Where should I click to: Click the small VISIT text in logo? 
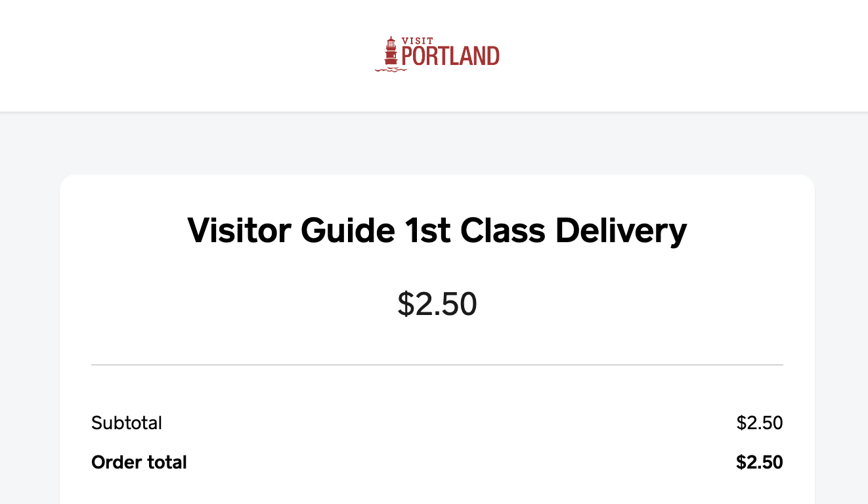click(x=417, y=41)
